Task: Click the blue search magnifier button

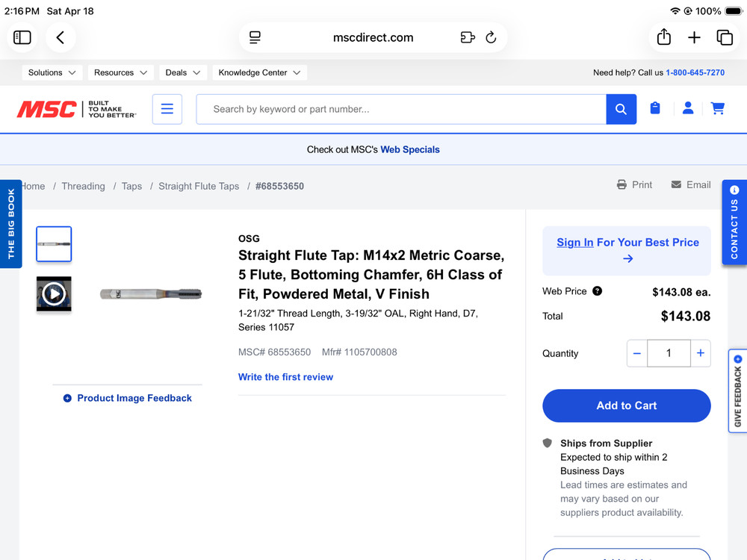Action: pyautogui.click(x=621, y=109)
